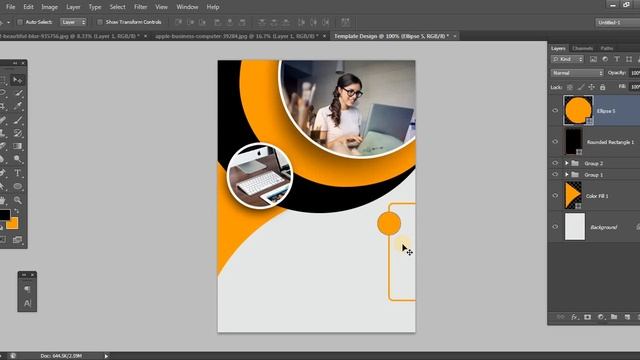Viewport: 640px width, 360px height.
Task: Hide the Ellipse 5 layer
Action: (555, 111)
